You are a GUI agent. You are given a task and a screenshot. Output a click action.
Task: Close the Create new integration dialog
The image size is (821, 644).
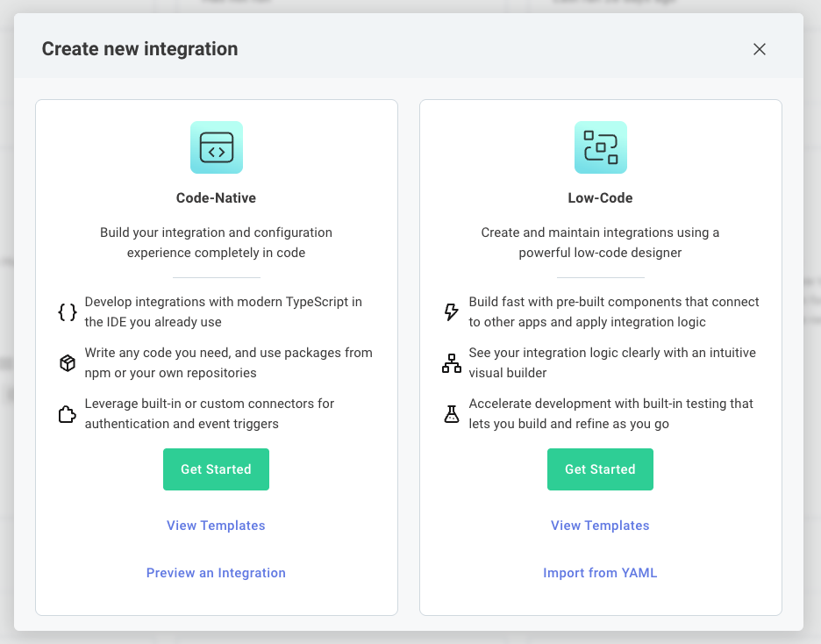point(760,49)
